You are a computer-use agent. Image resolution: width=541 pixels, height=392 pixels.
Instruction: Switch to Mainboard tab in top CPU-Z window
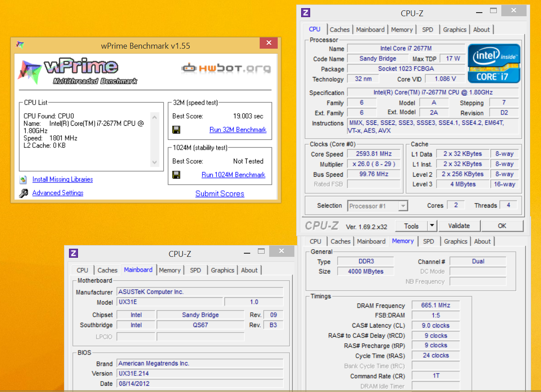point(370,30)
